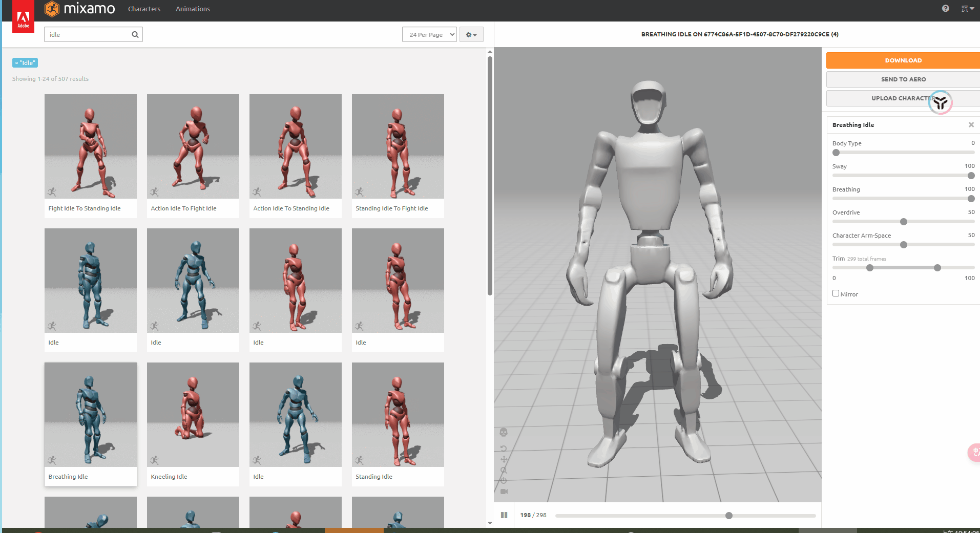Click the zoom magnifier icon in viewport
The width and height of the screenshot is (980, 533).
point(504,470)
